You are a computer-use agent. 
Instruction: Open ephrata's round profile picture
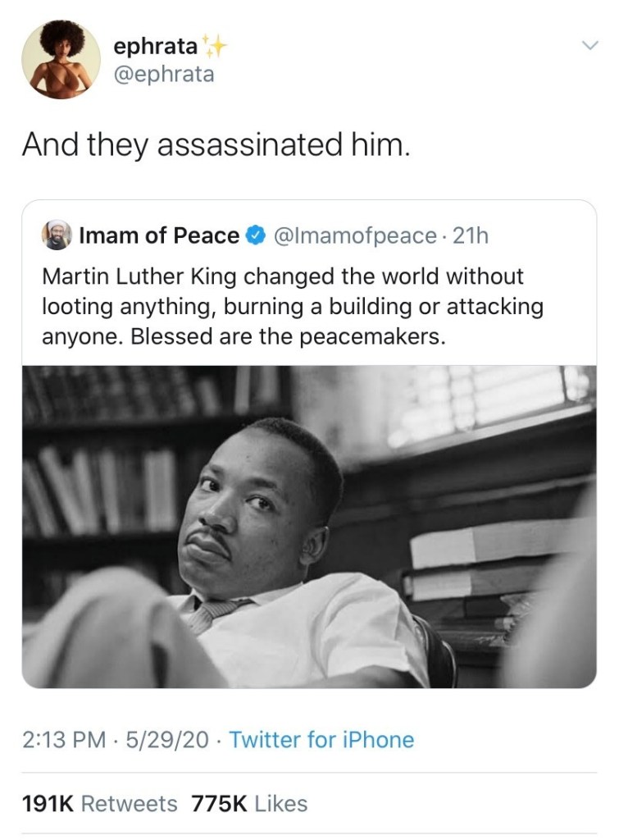[60, 59]
